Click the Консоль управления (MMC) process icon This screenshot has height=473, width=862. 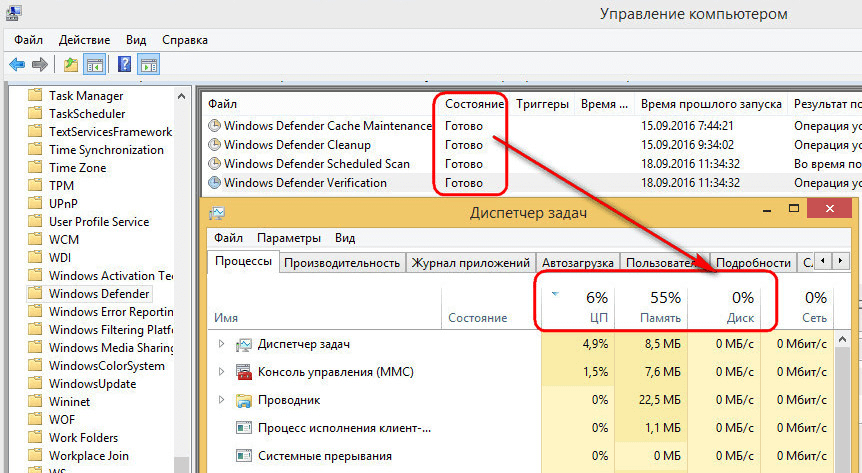(243, 372)
